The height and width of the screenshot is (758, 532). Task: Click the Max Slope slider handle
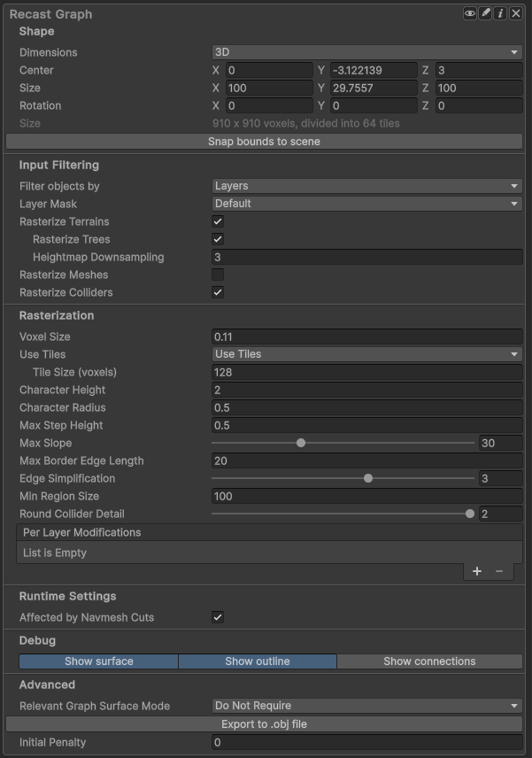[x=301, y=443]
